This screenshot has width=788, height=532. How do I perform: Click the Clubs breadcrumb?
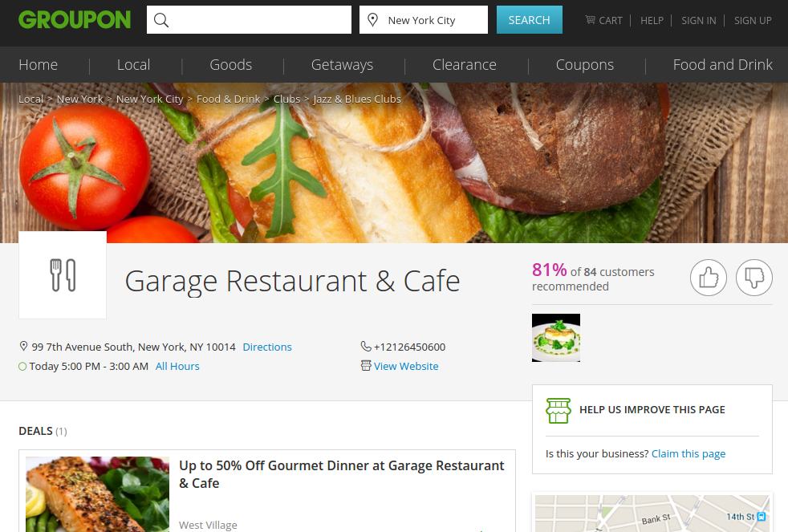287,99
